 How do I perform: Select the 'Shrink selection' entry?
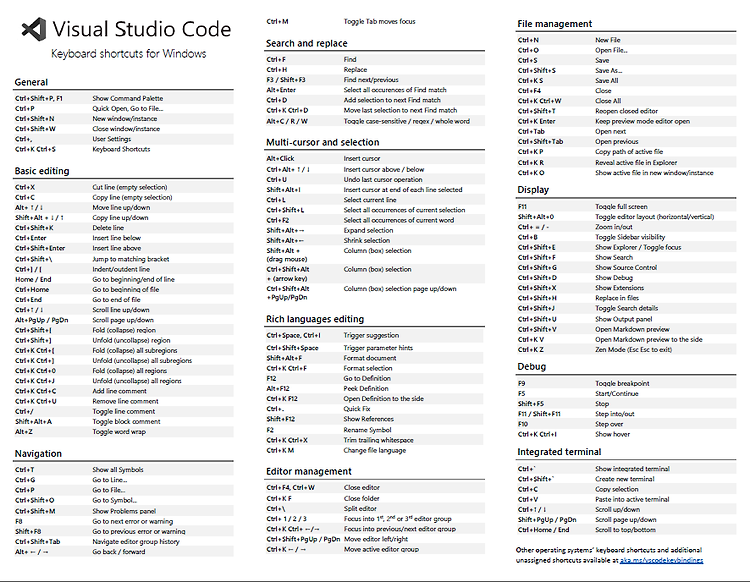coord(366,240)
